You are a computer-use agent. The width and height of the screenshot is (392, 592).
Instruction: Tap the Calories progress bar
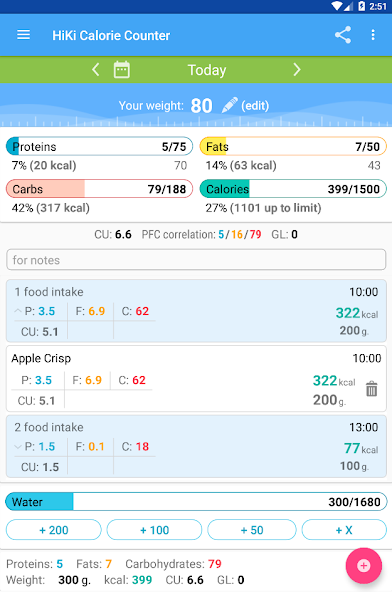pos(293,189)
